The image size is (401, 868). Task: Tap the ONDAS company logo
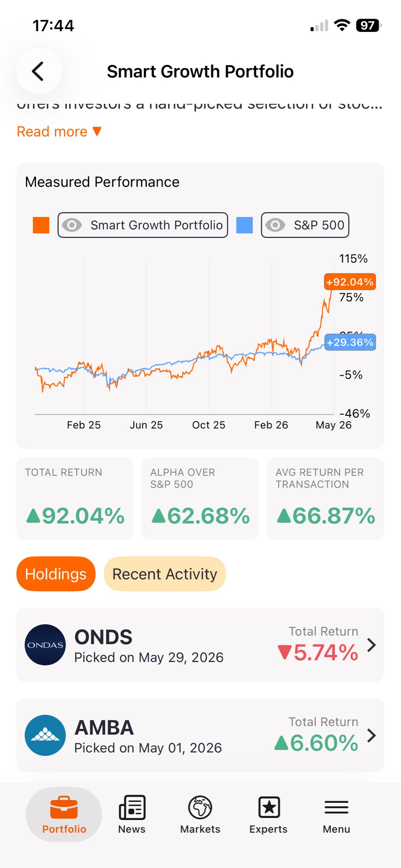tap(45, 645)
